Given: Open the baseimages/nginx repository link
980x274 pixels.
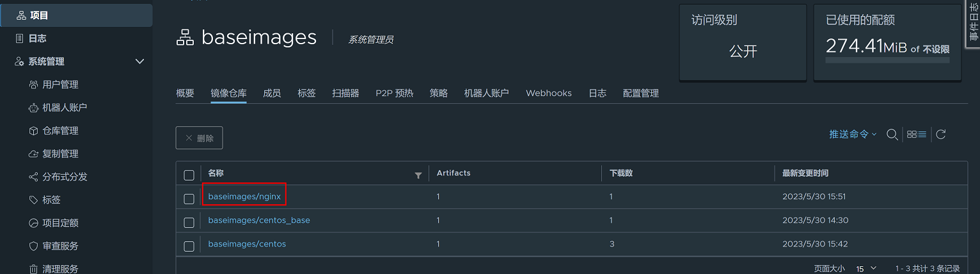Looking at the screenshot, I should pos(244,197).
